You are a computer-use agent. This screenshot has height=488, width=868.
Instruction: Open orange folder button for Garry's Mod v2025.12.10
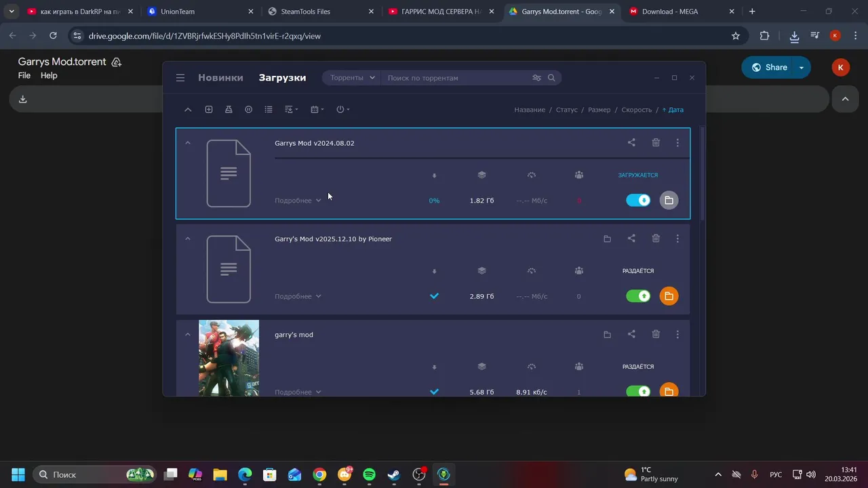(669, 296)
